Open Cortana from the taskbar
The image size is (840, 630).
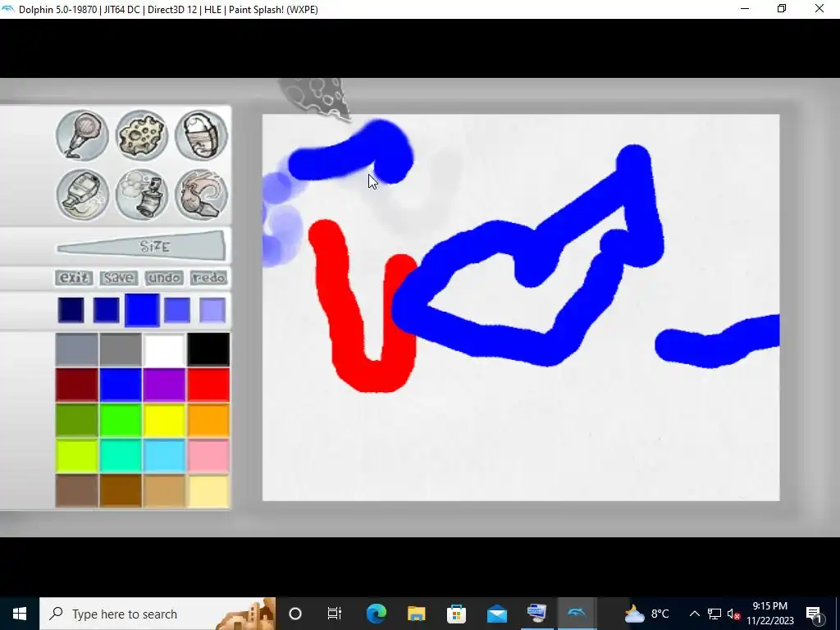point(295,614)
